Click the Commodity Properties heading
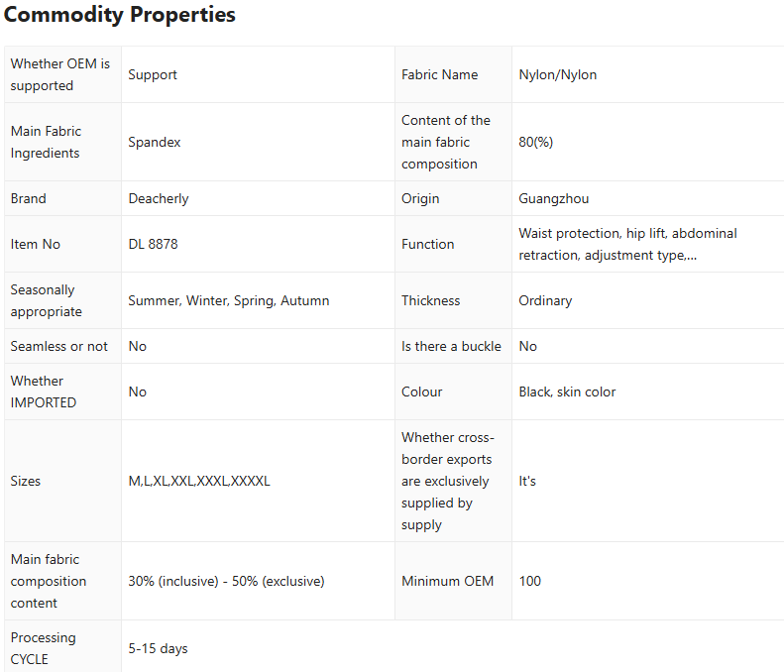 coord(120,15)
